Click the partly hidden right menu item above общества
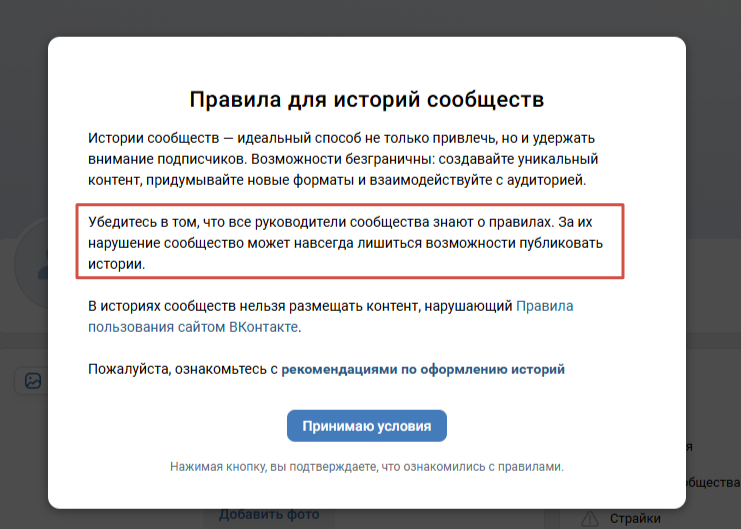 coord(712,447)
